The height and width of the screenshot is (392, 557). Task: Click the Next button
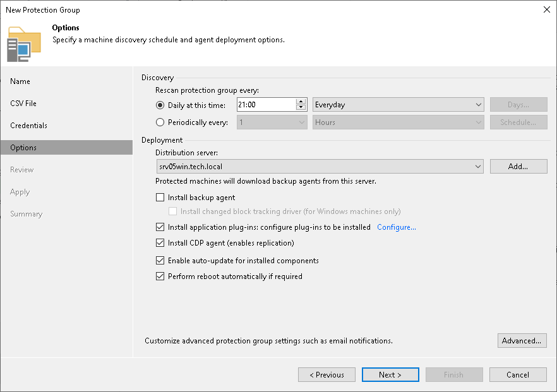390,374
